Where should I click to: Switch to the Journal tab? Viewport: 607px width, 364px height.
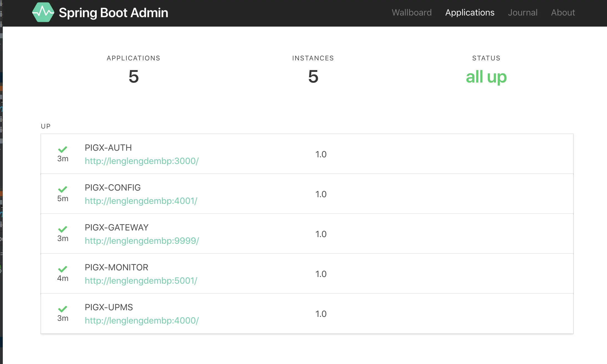coord(522,12)
